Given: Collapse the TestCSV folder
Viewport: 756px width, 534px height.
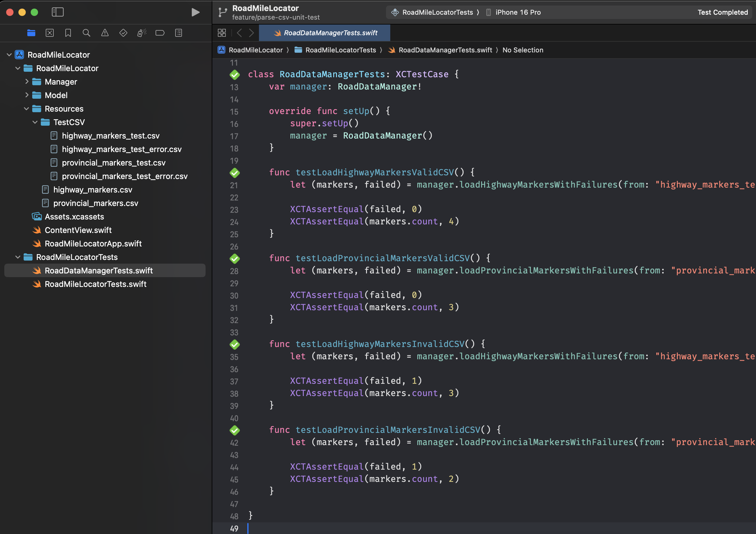Looking at the screenshot, I should [35, 122].
